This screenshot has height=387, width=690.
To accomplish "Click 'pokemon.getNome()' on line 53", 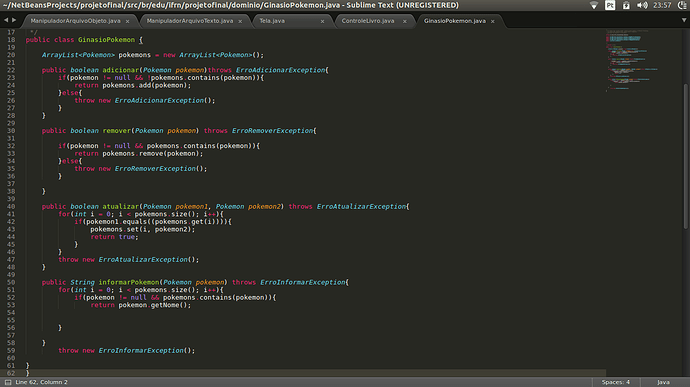I will 153,305.
